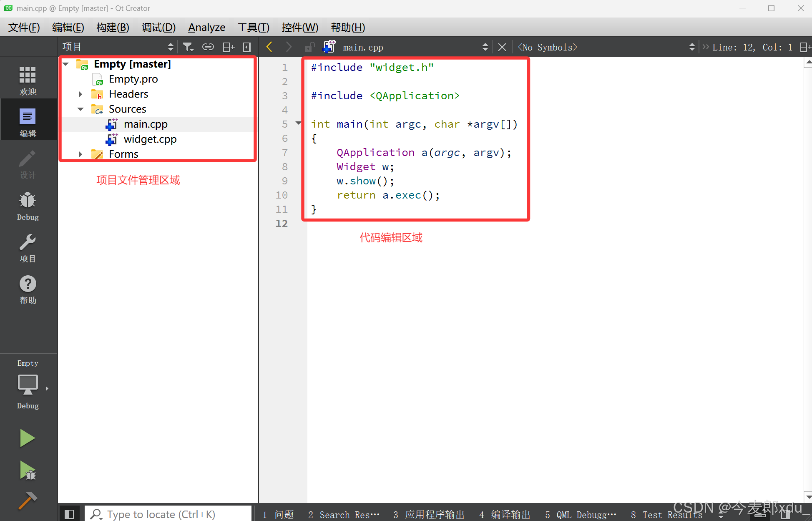
Task: Start debugging with the Run-Debug icon
Action: pos(28,471)
